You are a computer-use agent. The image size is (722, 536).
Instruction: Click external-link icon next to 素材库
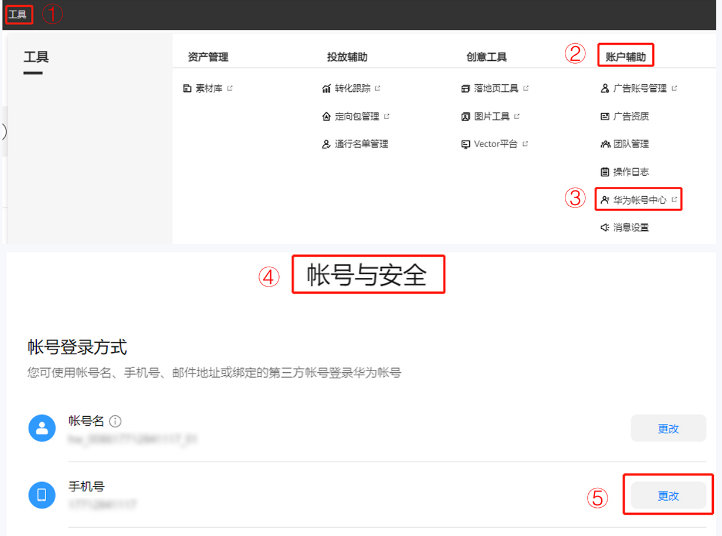[x=230, y=88]
